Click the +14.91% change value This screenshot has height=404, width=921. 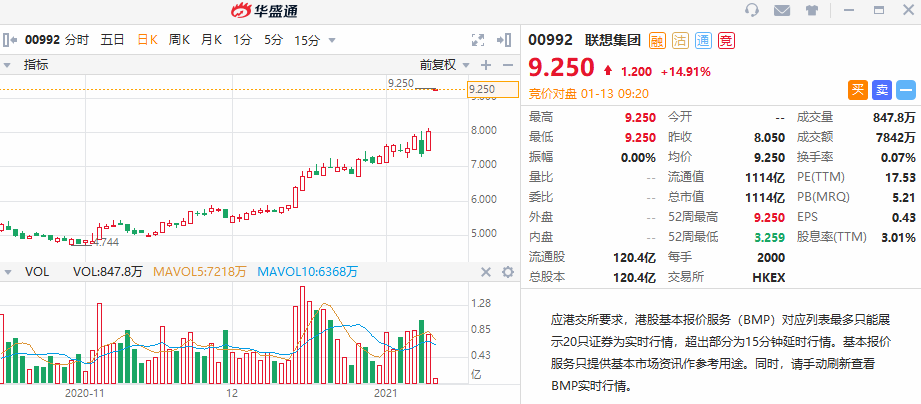tap(685, 72)
